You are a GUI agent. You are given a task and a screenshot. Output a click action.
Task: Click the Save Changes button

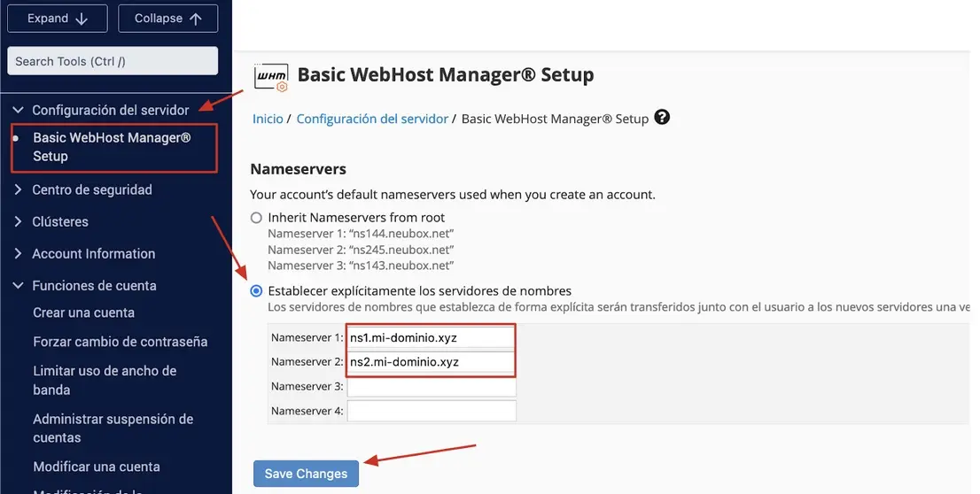click(306, 474)
